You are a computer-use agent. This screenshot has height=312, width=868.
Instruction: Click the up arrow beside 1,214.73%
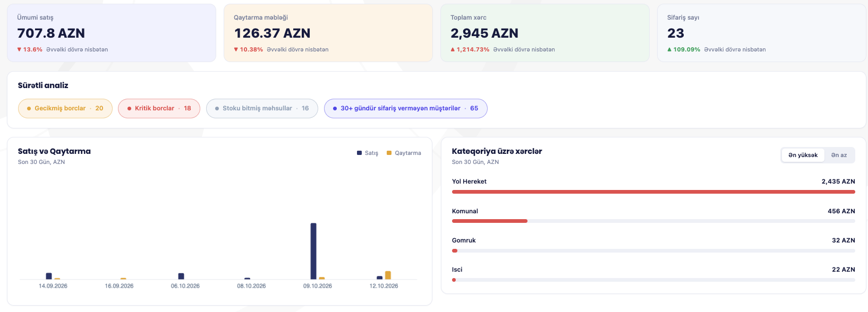(x=453, y=49)
